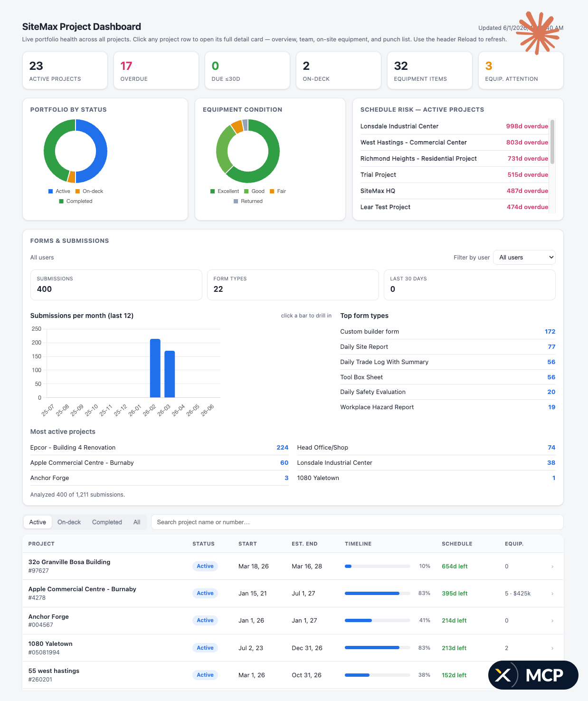Click Anchor Forge in most active projects
Image resolution: width=588 pixels, height=701 pixels.
click(x=159, y=478)
